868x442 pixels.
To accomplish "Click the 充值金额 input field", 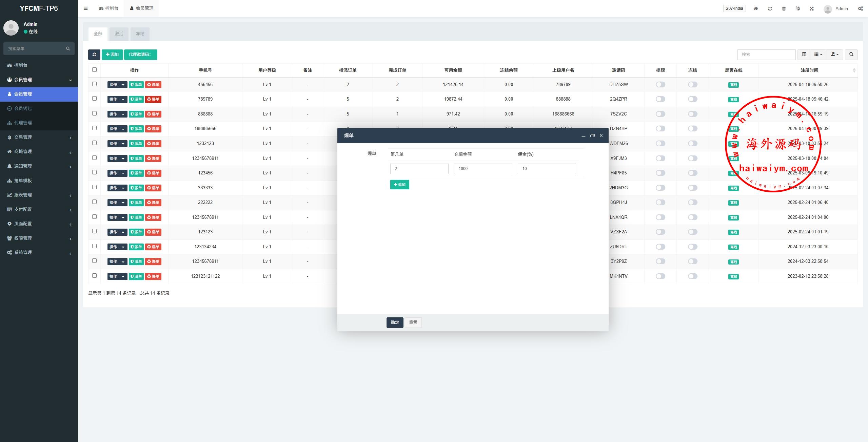I will click(x=483, y=169).
